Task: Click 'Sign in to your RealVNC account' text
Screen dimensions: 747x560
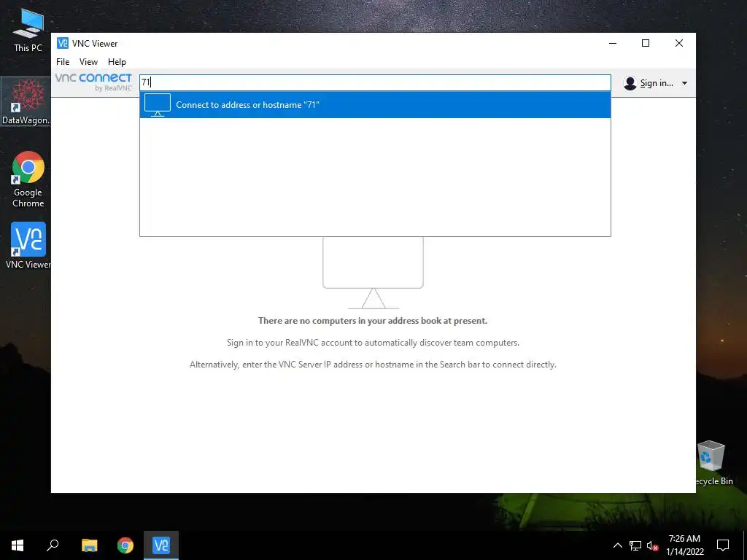Action: (373, 343)
